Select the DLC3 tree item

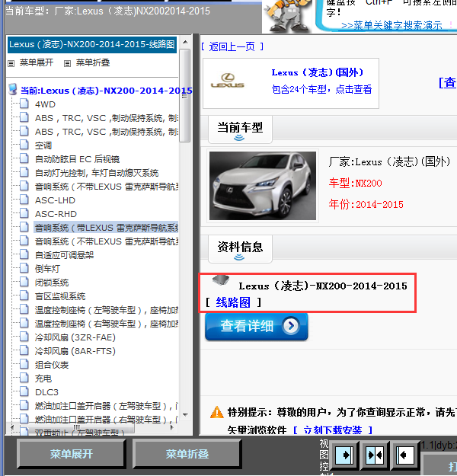tap(46, 392)
